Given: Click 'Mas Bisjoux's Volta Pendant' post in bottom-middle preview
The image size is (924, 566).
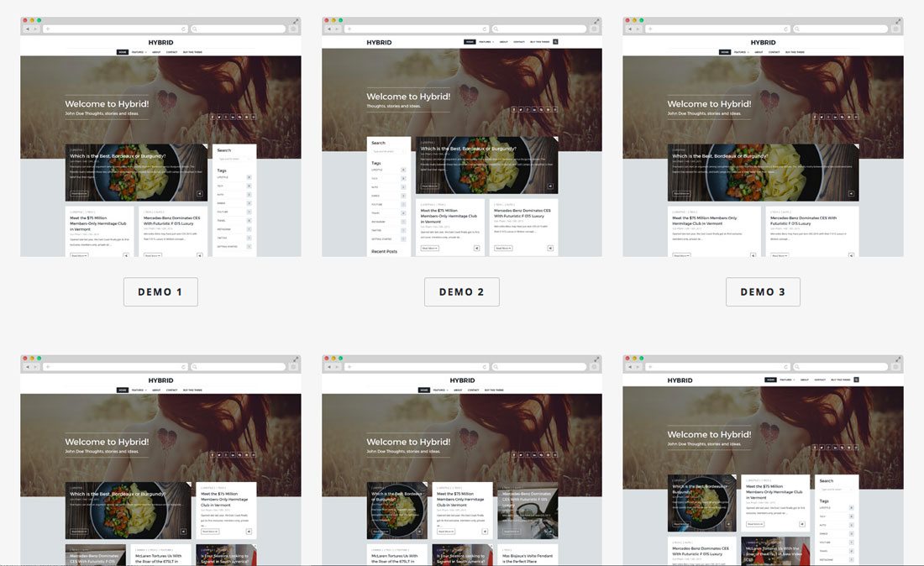Looking at the screenshot, I should coord(528,558).
